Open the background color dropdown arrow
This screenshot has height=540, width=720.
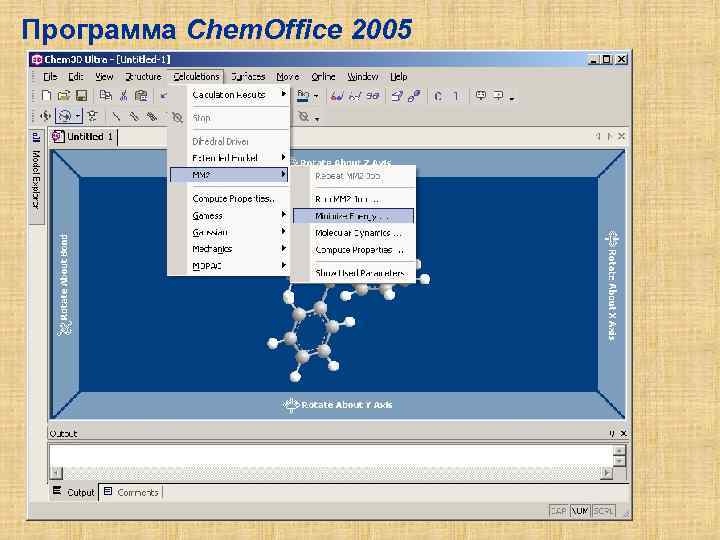(x=316, y=96)
